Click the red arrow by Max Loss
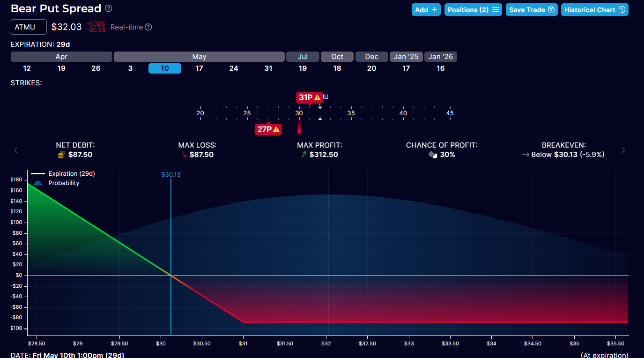The height and width of the screenshot is (358, 644). (x=184, y=155)
